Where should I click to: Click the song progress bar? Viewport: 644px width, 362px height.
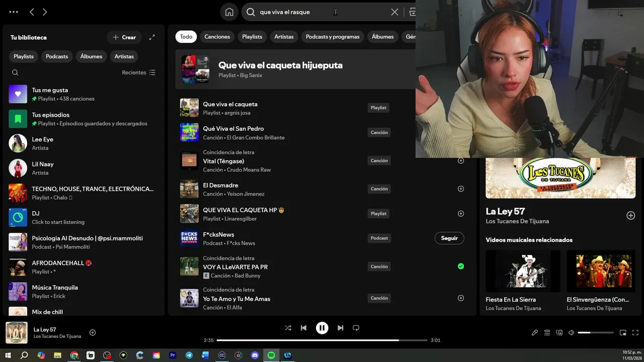coord(322,340)
